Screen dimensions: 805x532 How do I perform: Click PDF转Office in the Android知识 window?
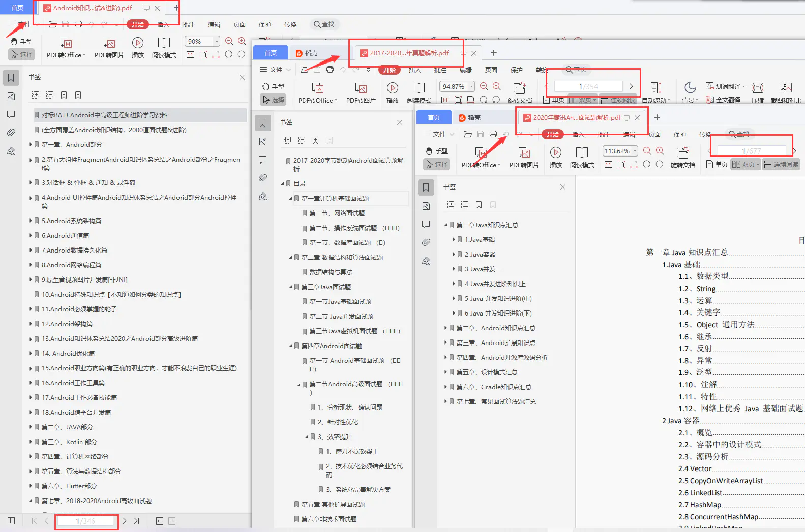pos(66,48)
